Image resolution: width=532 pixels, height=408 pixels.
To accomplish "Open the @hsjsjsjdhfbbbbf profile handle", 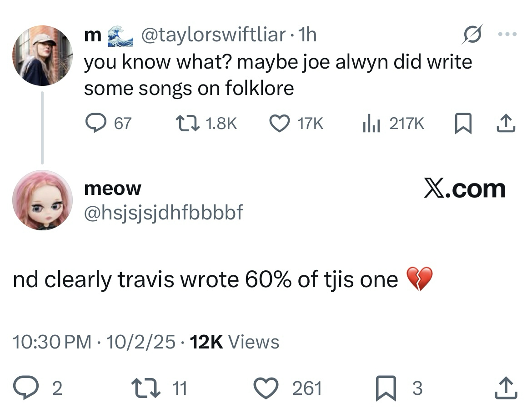I will (164, 212).
